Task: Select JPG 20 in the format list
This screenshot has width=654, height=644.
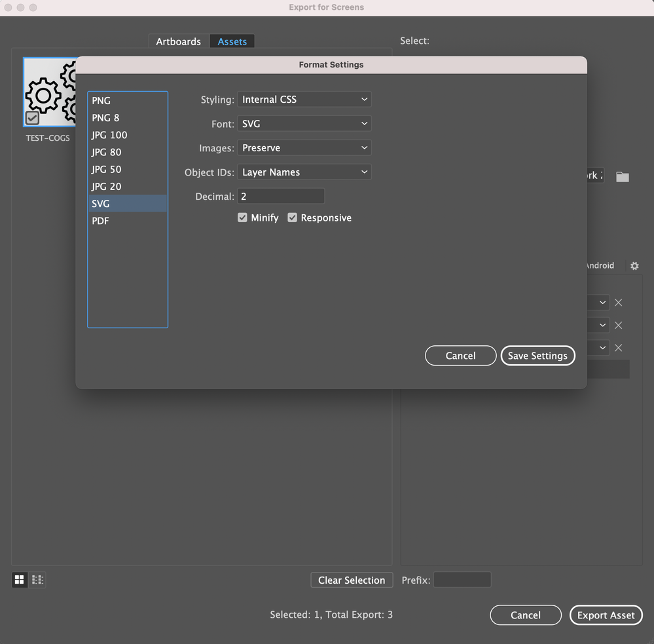Action: [128, 186]
